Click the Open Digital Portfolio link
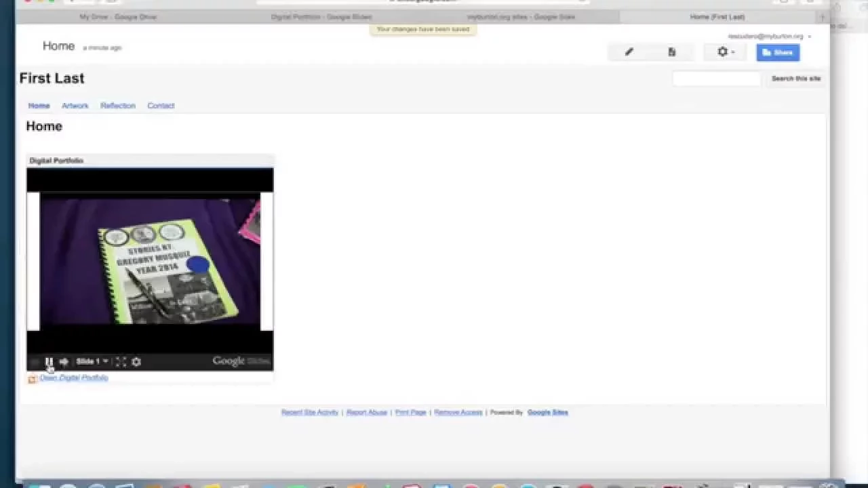 [74, 378]
